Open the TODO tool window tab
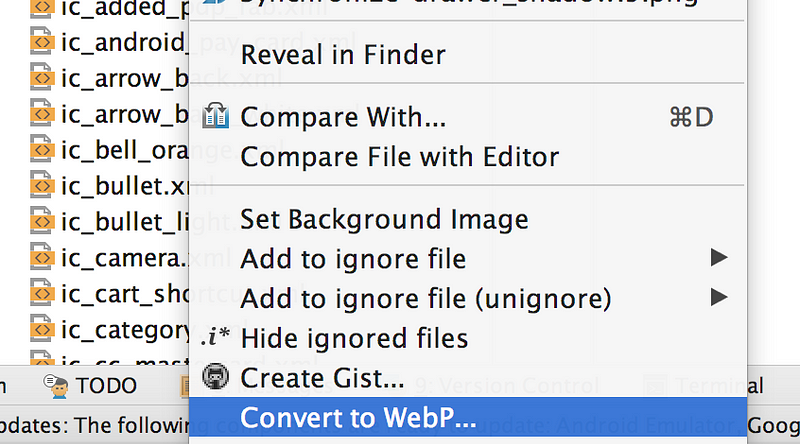Screen dimensions: 800x444 (90, 385)
